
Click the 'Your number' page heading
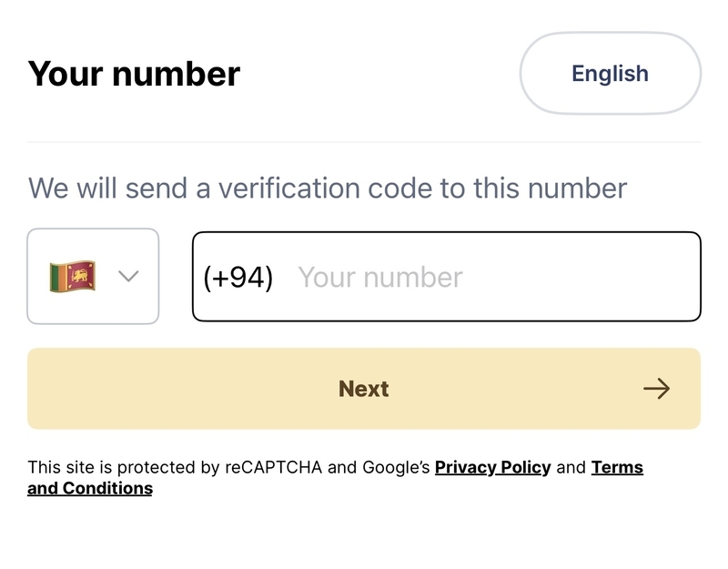pyautogui.click(x=134, y=74)
